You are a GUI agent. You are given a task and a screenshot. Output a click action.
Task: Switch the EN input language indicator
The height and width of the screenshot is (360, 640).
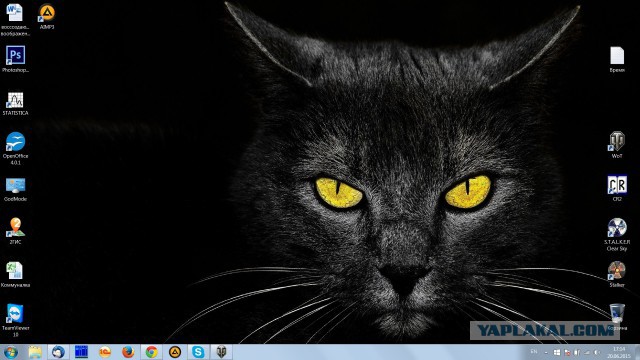pos(533,352)
